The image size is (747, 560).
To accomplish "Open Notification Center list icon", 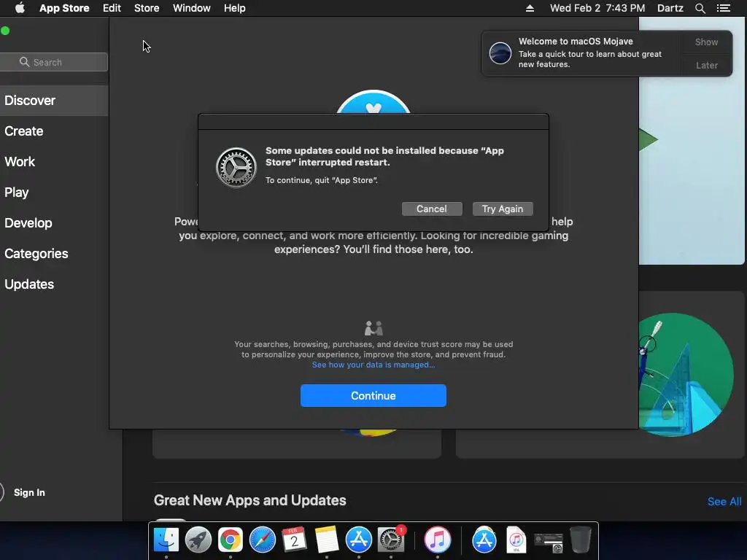I will pyautogui.click(x=723, y=8).
